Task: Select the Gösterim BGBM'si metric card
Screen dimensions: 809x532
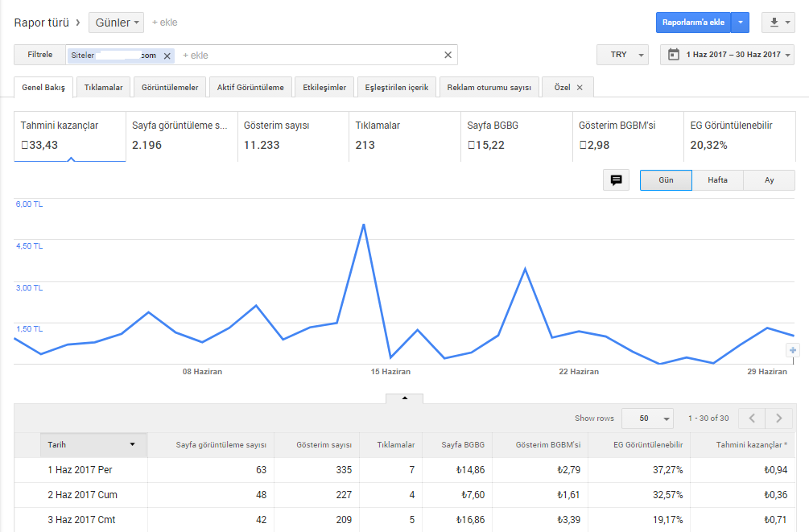Action: pyautogui.click(x=629, y=137)
